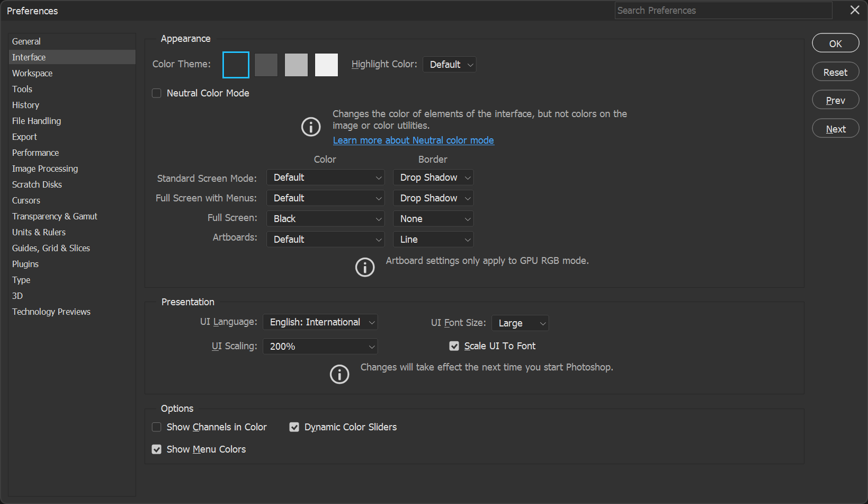Click the Reset button
Viewport: 868px width, 504px height.
pyautogui.click(x=835, y=72)
